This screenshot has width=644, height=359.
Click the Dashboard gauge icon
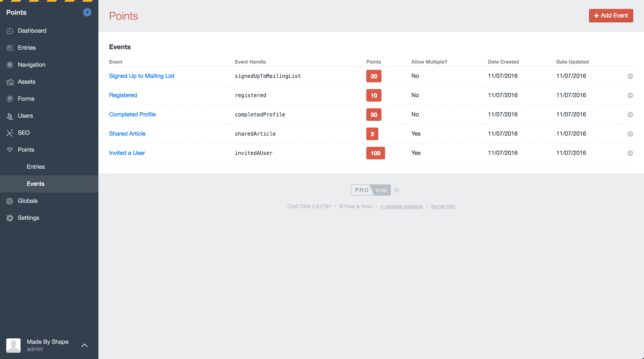[x=10, y=31]
